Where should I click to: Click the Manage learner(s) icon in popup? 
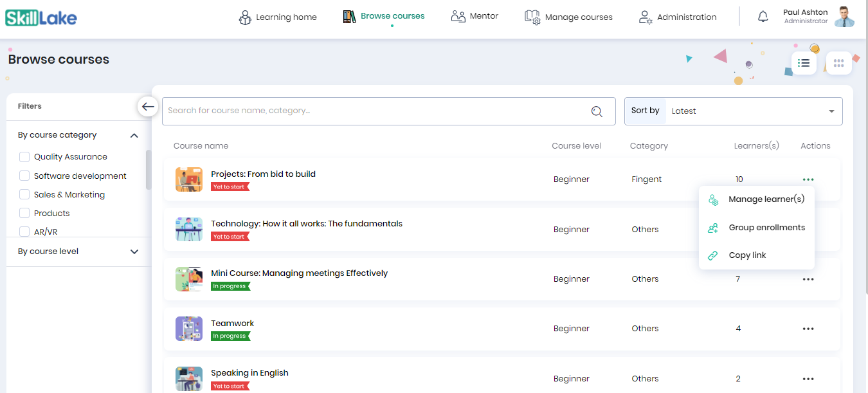pyautogui.click(x=713, y=200)
